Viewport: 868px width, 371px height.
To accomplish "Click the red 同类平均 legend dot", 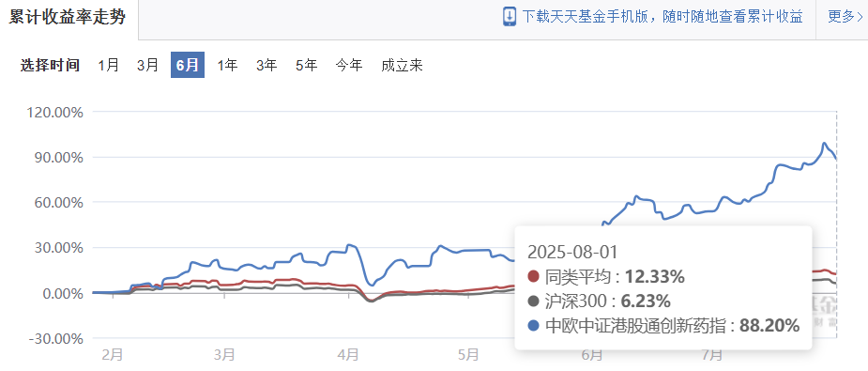I will 534,276.
